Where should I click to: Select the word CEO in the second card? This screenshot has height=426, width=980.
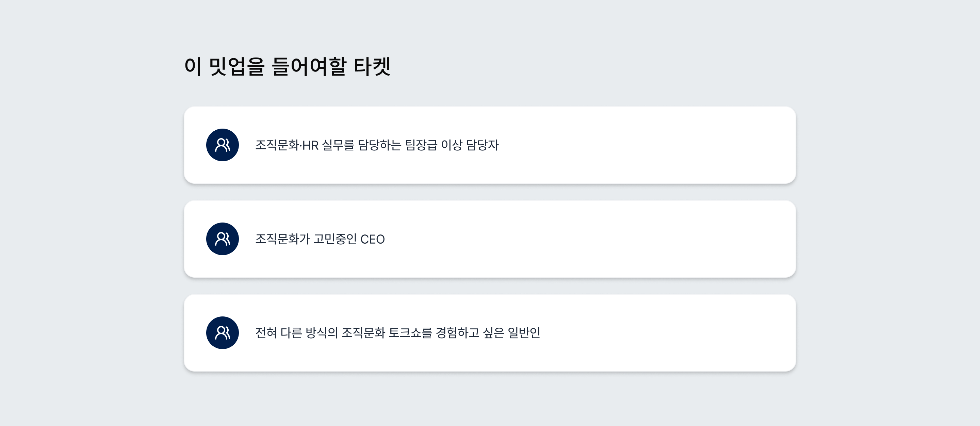373,239
